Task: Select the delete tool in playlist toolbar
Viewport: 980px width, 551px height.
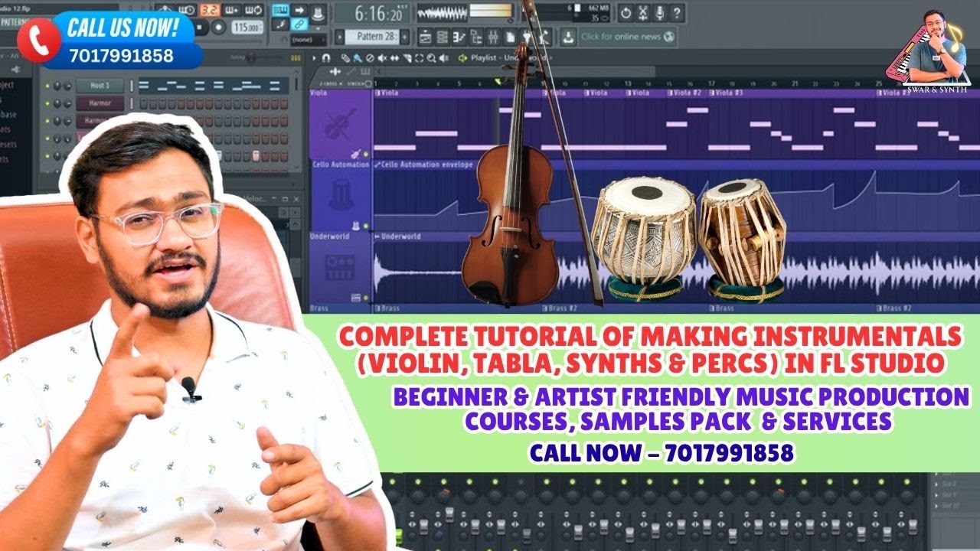Action: (370, 58)
